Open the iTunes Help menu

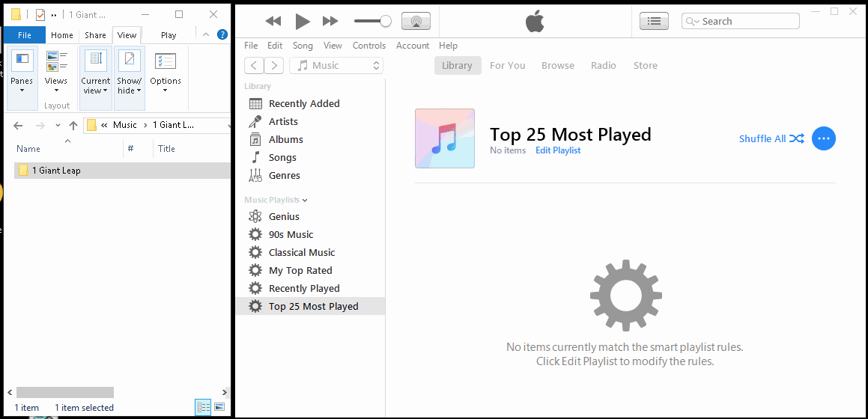pos(449,46)
